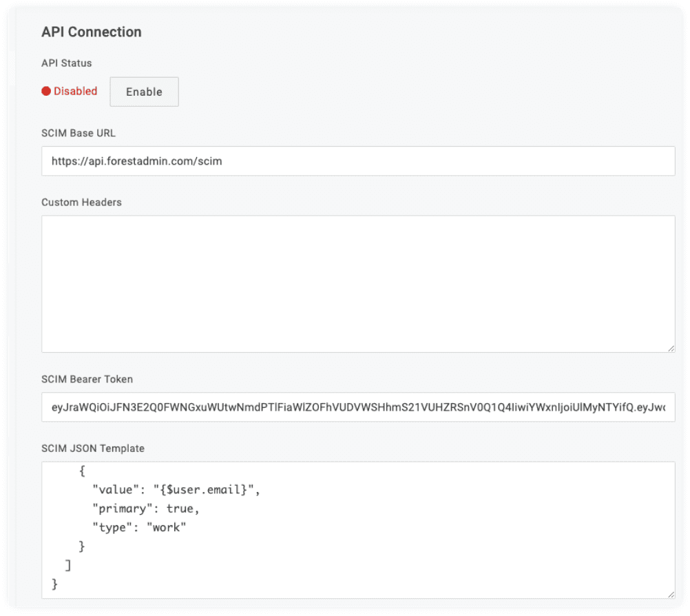The width and height of the screenshot is (690, 616).
Task: Focus the SCIM Base URL field
Action: (x=357, y=161)
